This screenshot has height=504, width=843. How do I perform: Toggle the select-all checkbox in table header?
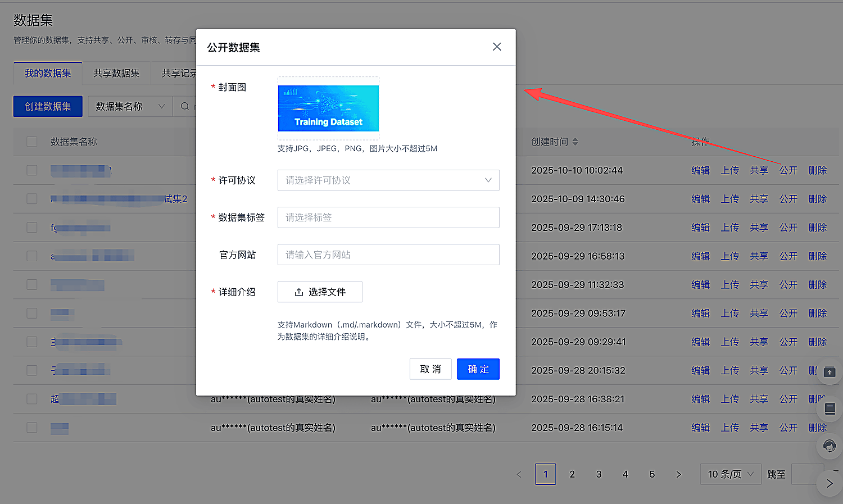[32, 142]
